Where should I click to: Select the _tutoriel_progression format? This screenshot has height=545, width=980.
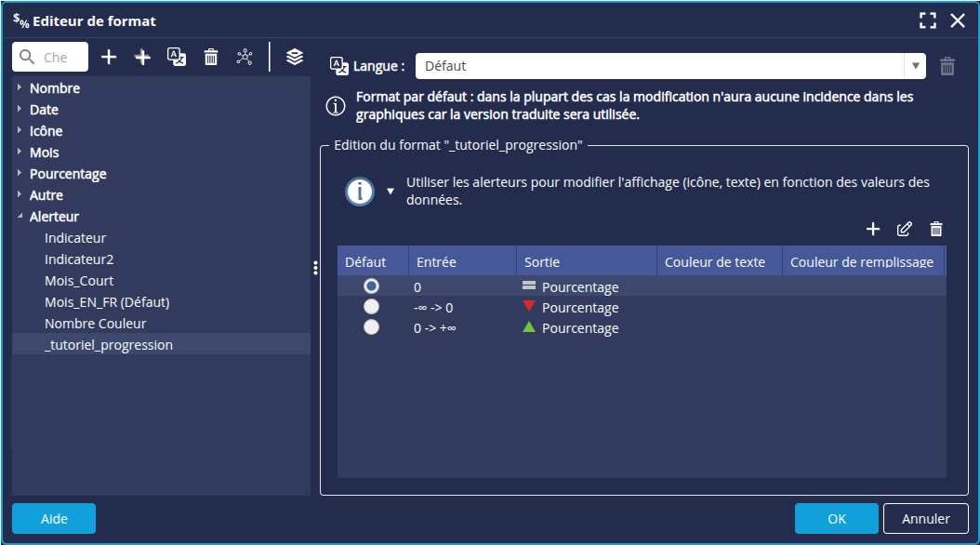click(161, 345)
